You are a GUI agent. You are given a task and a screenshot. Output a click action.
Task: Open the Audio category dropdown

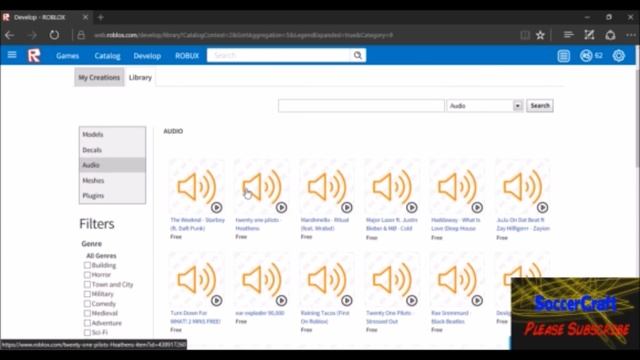485,106
